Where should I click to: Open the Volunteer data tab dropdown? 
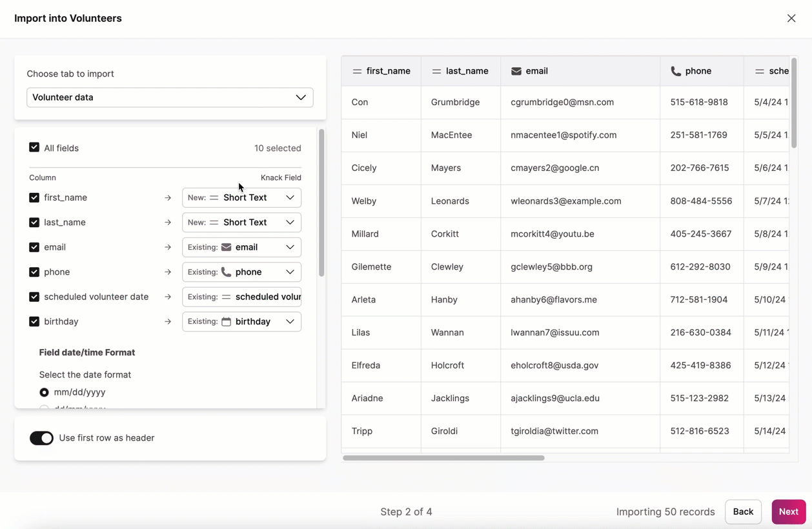pyautogui.click(x=170, y=97)
